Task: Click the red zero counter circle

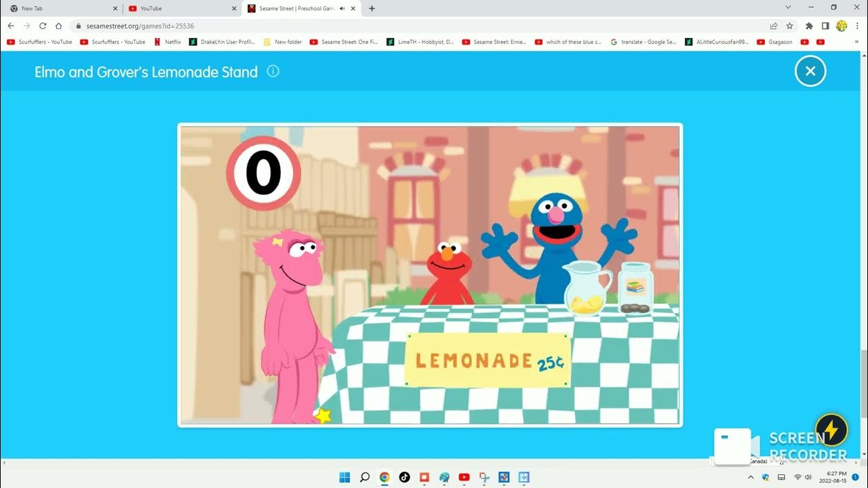Action: click(263, 173)
